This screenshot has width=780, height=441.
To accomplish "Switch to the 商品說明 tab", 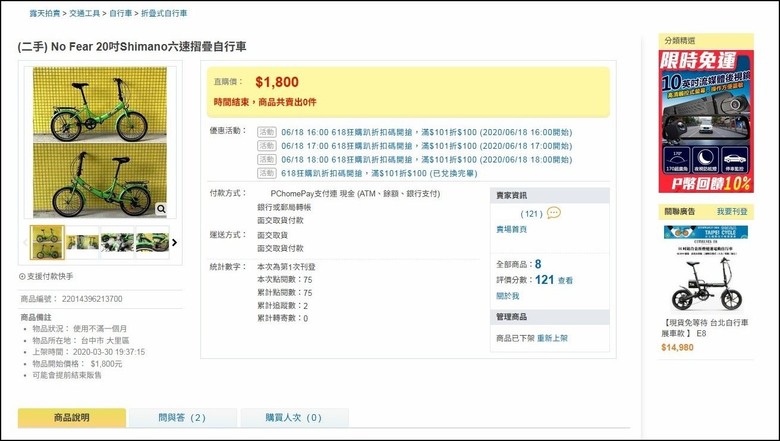I will 72,418.
